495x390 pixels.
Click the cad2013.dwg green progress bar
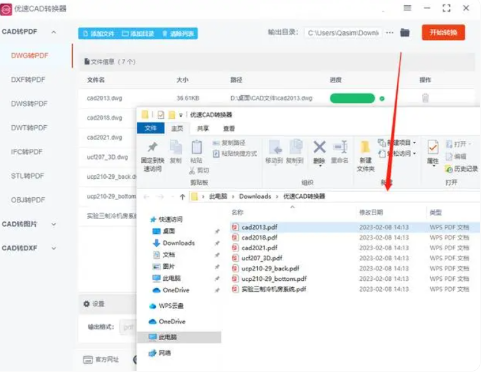[x=352, y=98]
